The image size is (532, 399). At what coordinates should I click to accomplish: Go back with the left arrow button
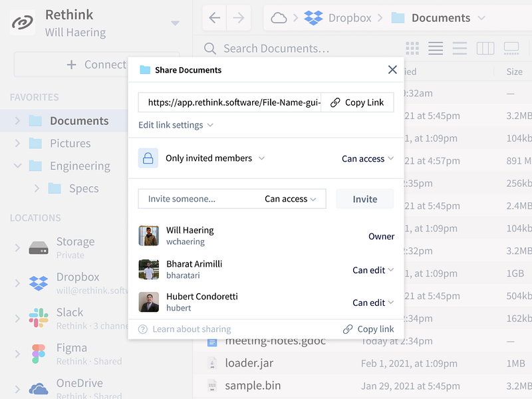pos(214,18)
